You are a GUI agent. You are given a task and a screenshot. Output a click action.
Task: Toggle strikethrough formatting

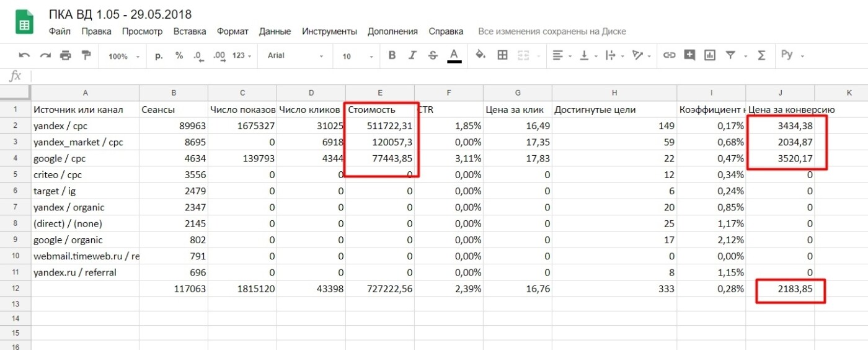(433, 55)
